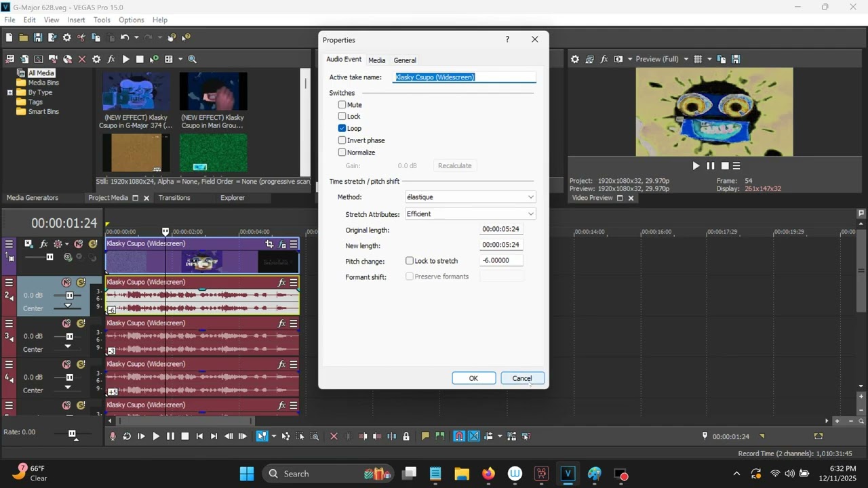Viewport: 868px width, 488px height.
Task: Uncheck the Loop checkbox
Action: (342, 128)
